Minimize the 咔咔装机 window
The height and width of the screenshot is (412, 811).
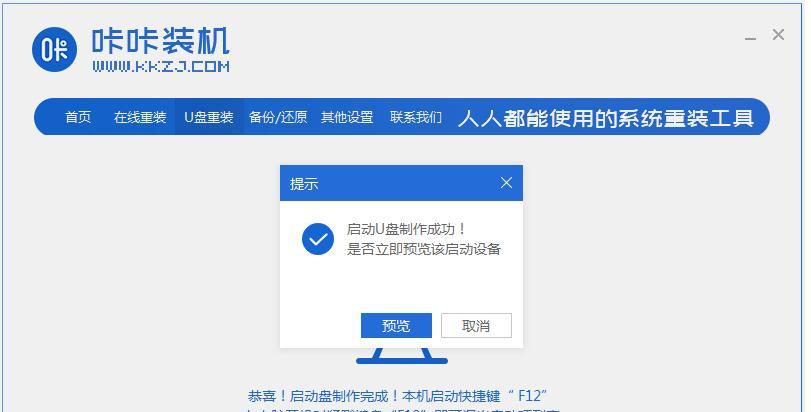click(750, 38)
